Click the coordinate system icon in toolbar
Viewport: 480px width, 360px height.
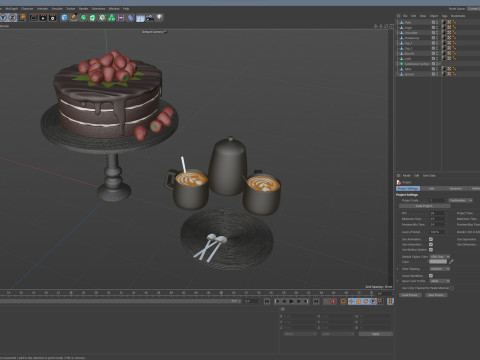(x=22, y=17)
